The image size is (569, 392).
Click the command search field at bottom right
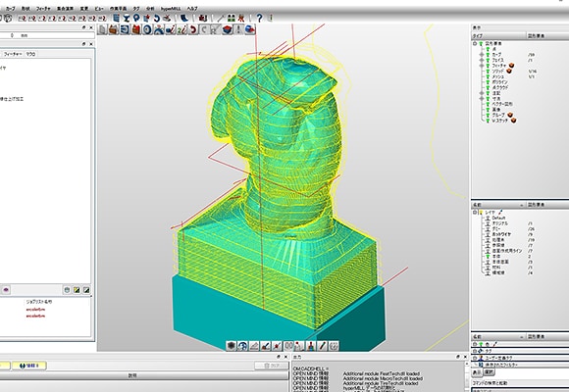tap(520, 390)
